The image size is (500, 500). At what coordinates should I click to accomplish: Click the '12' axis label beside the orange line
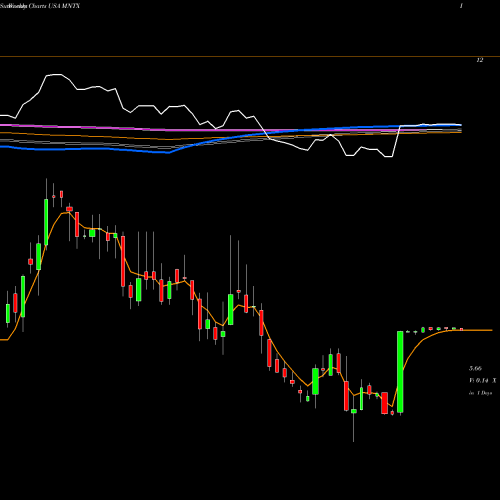click(x=479, y=60)
